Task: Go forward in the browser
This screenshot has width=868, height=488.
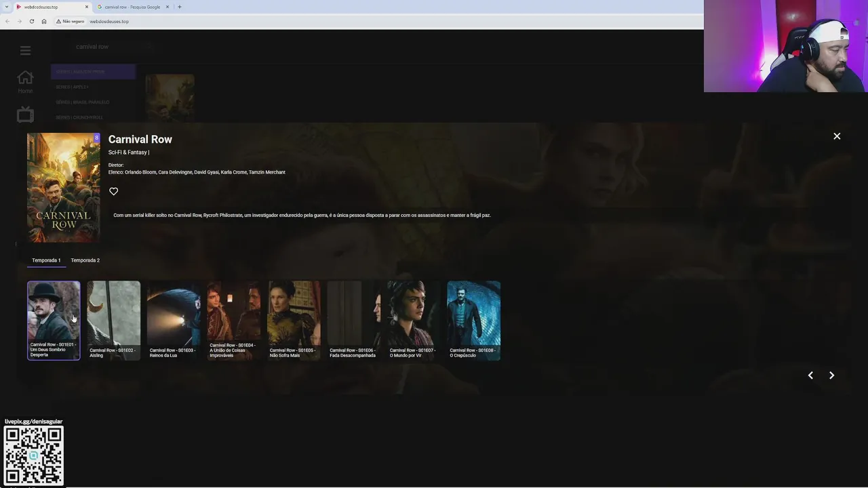Action: tap(19, 21)
